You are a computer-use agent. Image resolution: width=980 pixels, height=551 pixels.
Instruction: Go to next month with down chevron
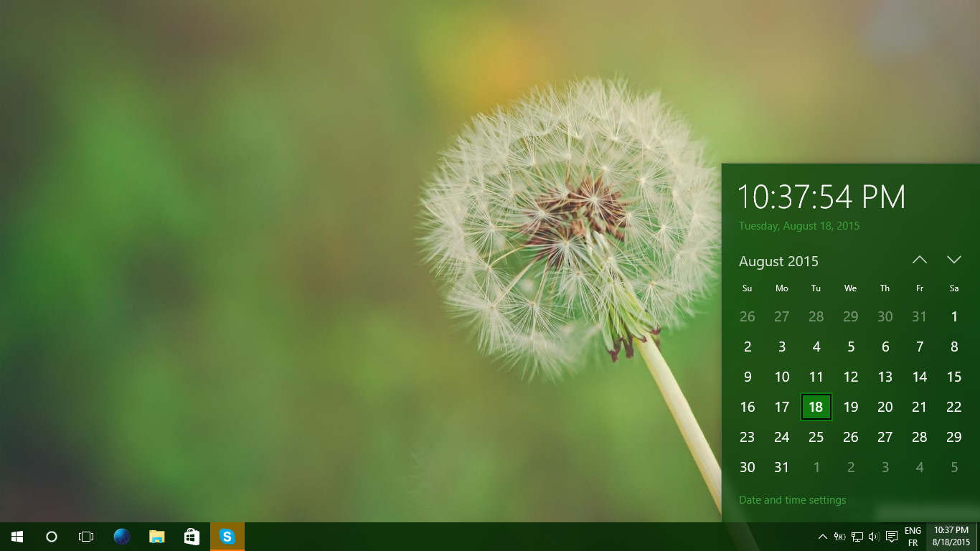point(954,260)
